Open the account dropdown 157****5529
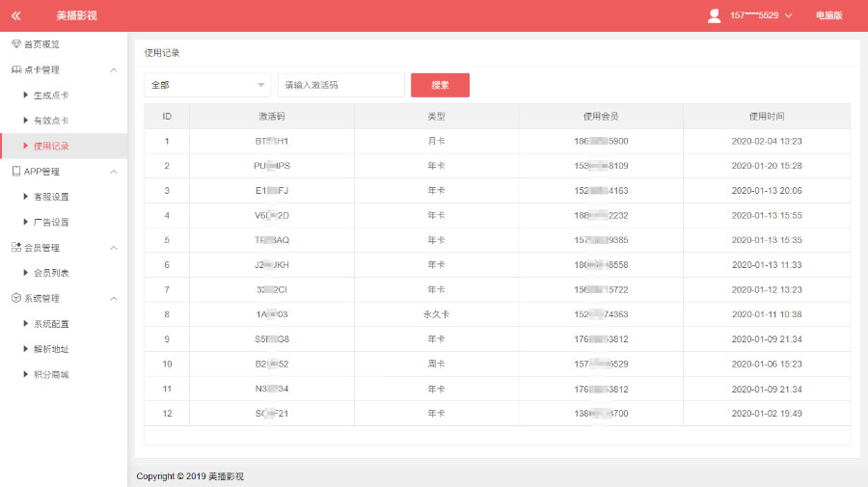Screen dimensions: 868x487 (761, 15)
